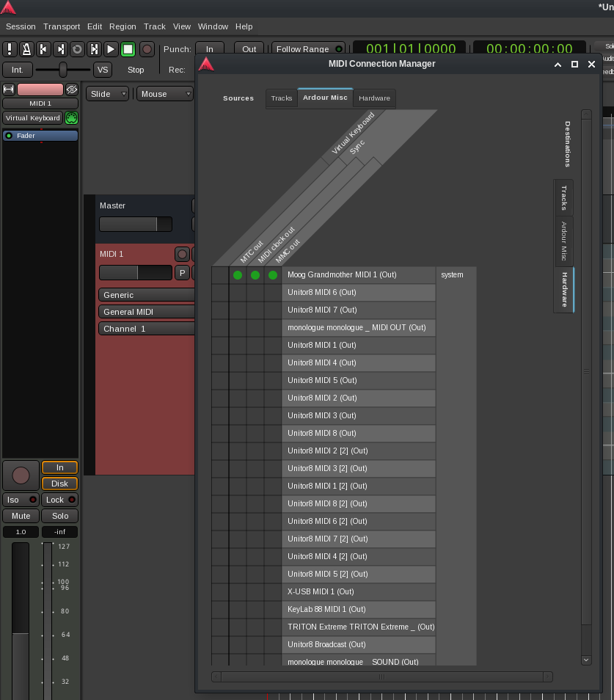Image resolution: width=614 pixels, height=700 pixels.
Task: Enable the Lock solo-safe button
Action: click(59, 500)
